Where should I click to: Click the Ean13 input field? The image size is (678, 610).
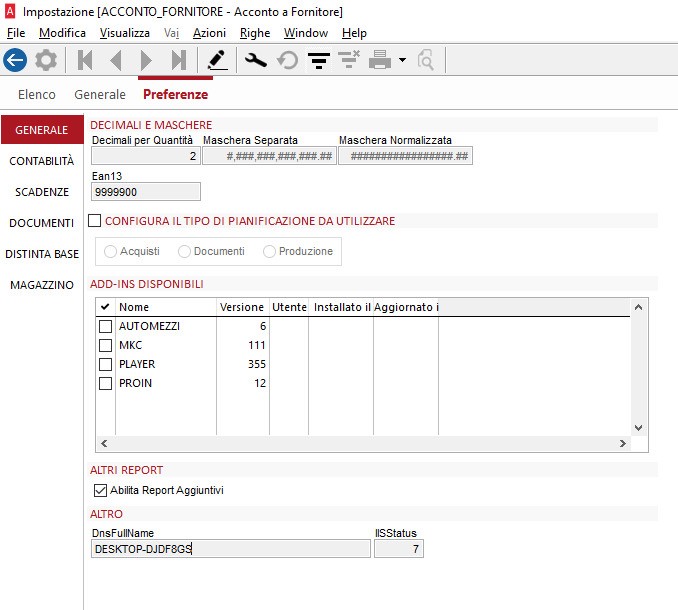point(146,192)
